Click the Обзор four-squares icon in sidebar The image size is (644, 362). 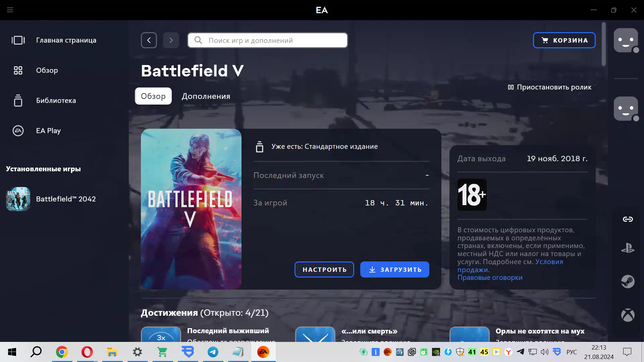(18, 70)
